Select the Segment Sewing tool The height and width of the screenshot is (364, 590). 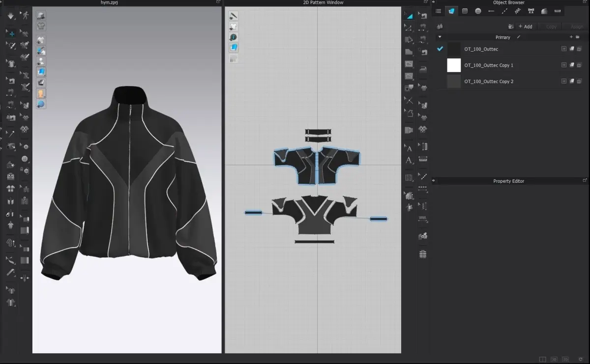point(423,28)
